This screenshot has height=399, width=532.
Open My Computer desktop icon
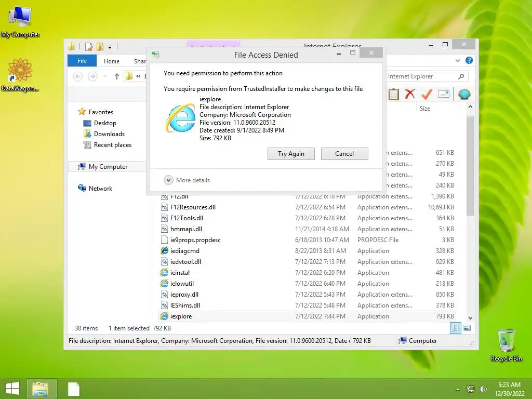click(20, 21)
